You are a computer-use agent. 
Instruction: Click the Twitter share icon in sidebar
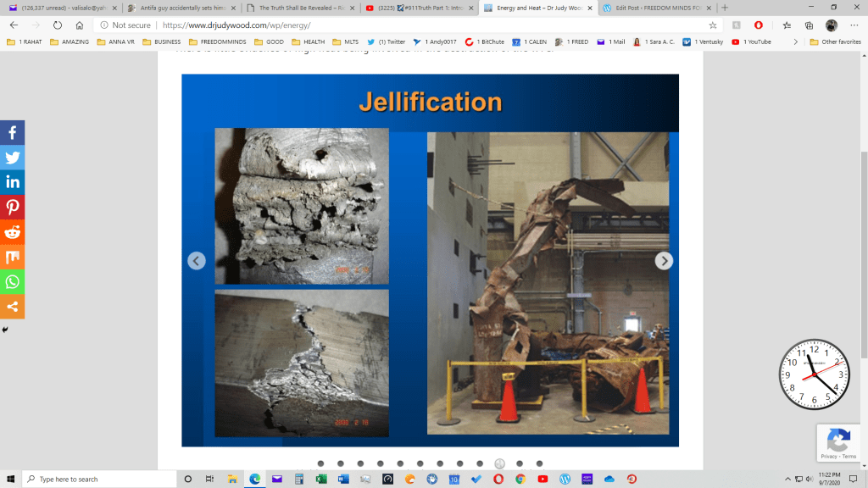13,158
